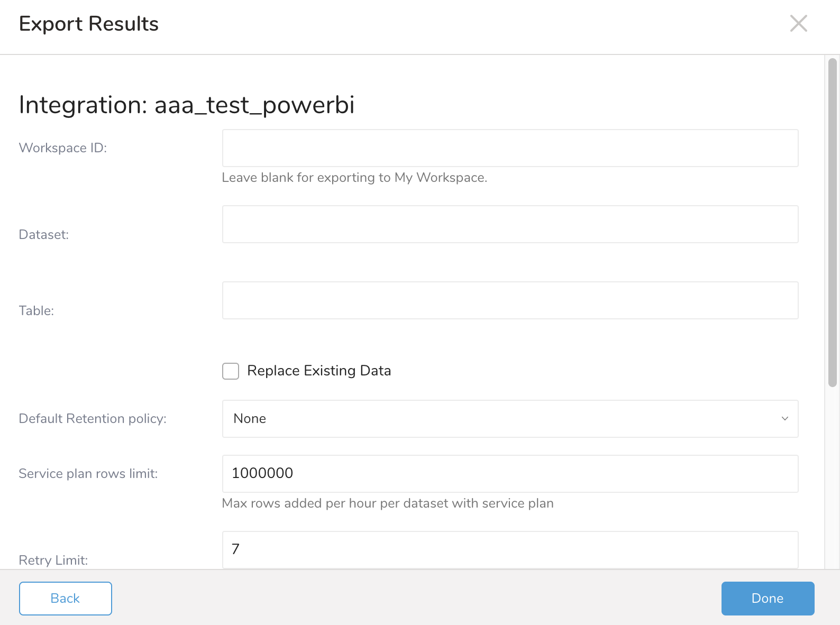The height and width of the screenshot is (625, 840).
Task: Click the chevron arrow in retention dropdown
Action: pos(785,419)
